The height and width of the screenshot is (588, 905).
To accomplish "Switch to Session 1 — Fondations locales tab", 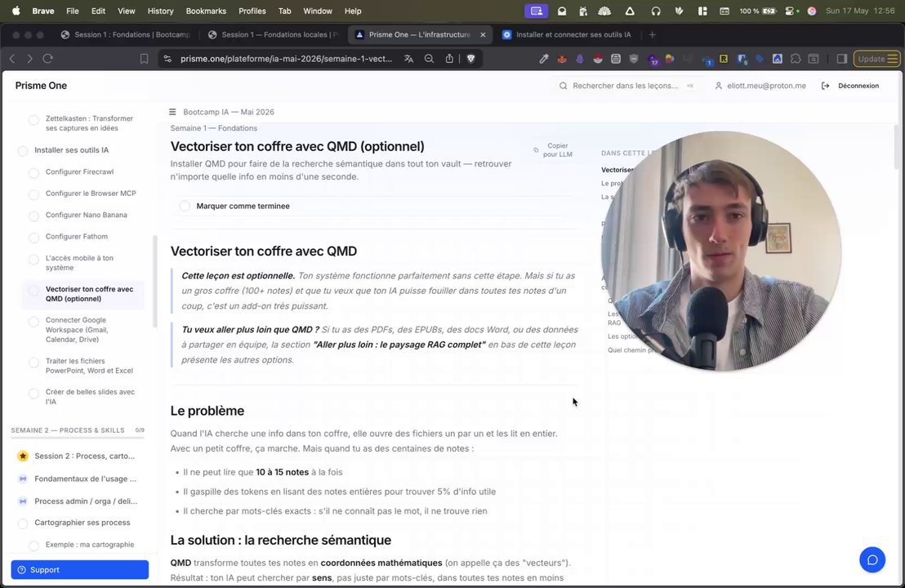I will 274,34.
